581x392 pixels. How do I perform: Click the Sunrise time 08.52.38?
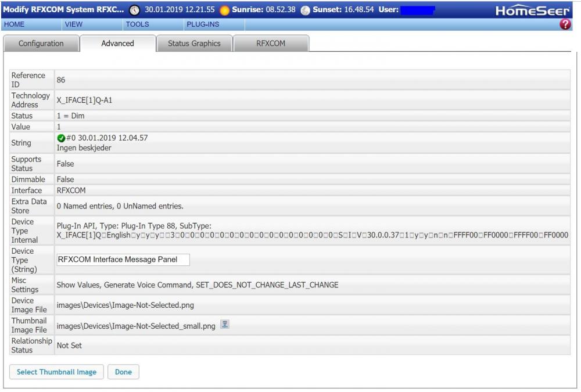click(281, 10)
